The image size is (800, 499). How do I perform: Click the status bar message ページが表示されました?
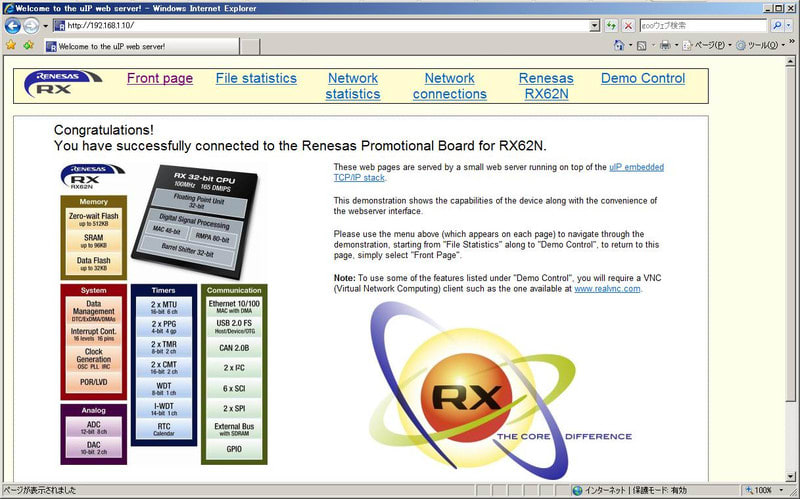[x=40, y=490]
